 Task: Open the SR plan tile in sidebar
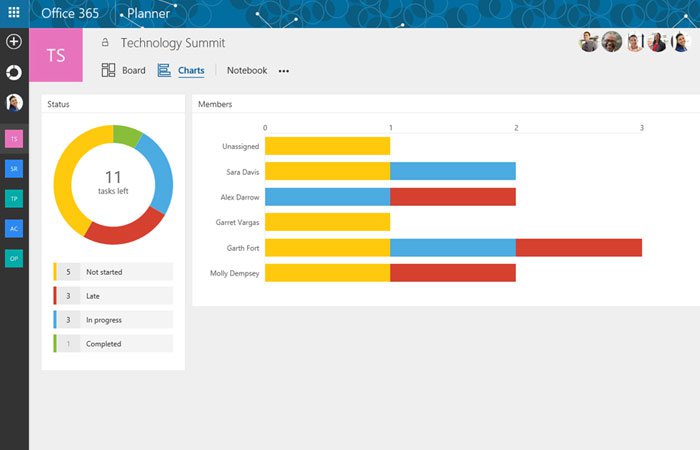[x=14, y=169]
